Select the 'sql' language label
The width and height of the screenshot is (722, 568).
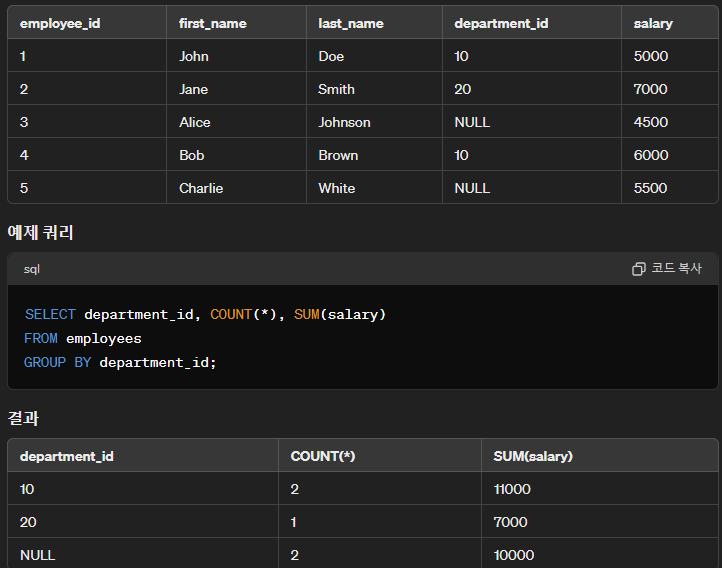click(x=32, y=269)
